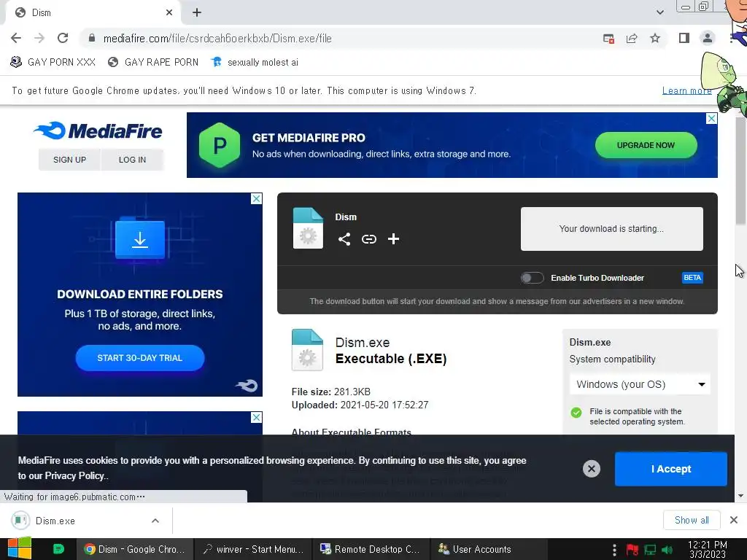The width and height of the screenshot is (747, 560).
Task: Click the tray overflow dots icon
Action: click(x=614, y=550)
